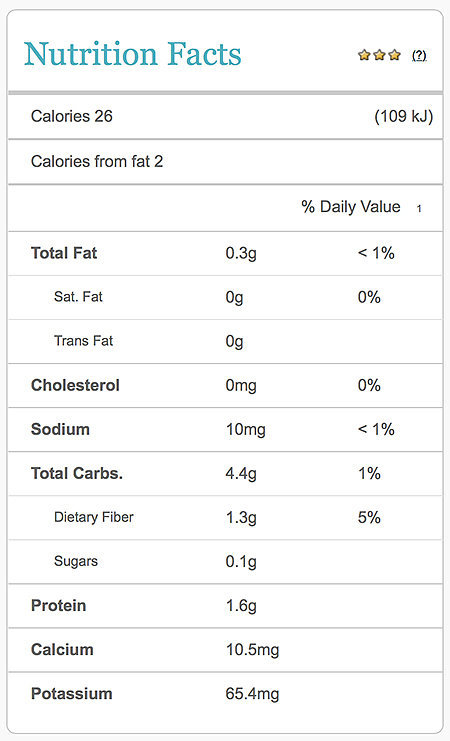
Task: Select the Cholesterol label
Action: 75,385
